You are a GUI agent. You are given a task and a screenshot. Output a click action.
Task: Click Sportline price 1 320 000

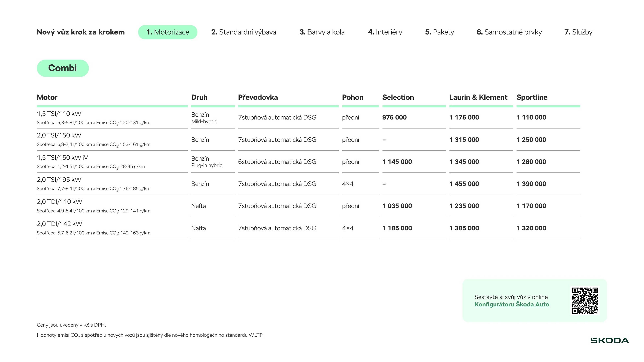(x=531, y=228)
